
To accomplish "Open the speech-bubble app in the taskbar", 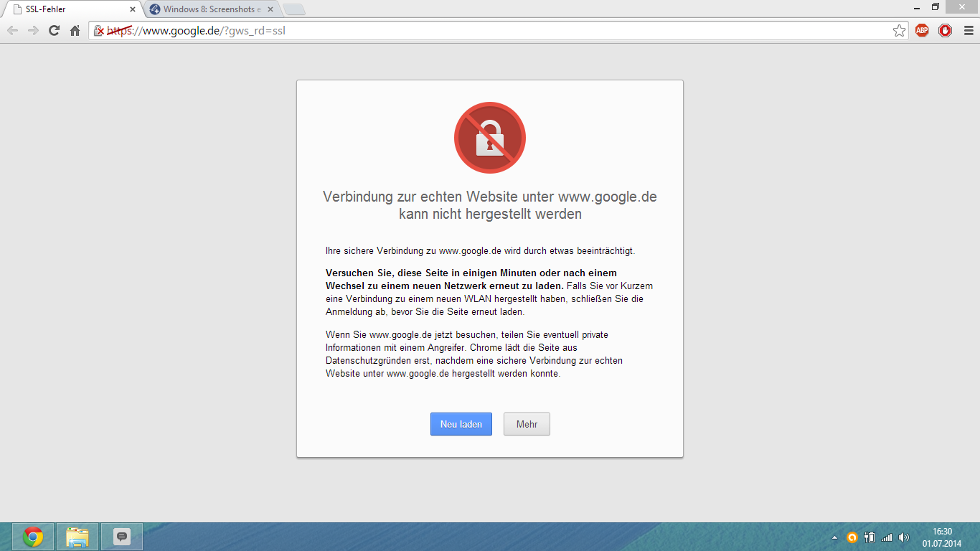I will point(122,537).
